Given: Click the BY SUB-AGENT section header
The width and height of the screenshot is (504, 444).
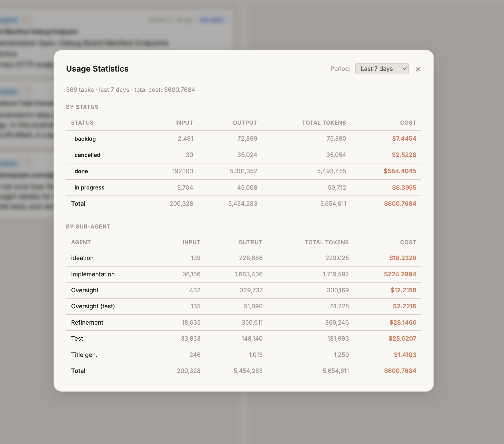Looking at the screenshot, I should pos(88,226).
